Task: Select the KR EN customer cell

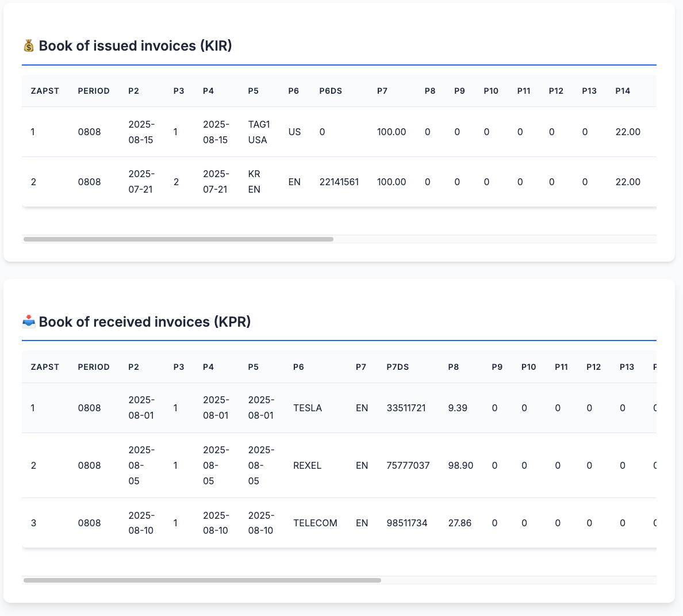Action: click(254, 182)
